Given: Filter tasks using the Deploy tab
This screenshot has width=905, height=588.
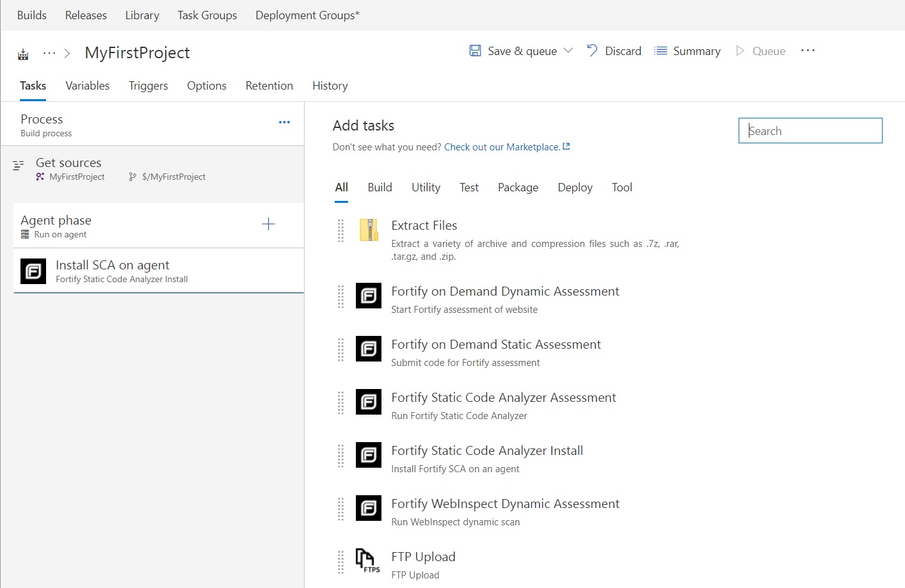Looking at the screenshot, I should click(x=574, y=187).
